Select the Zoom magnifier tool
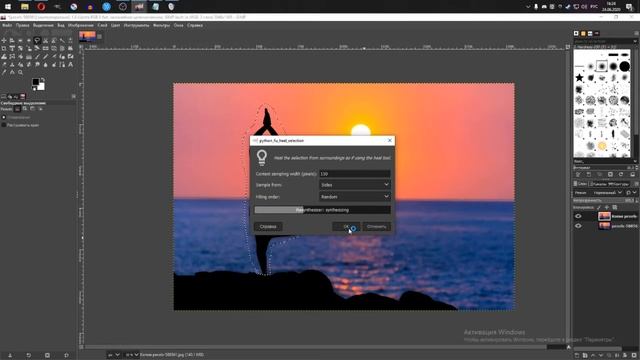 (20, 73)
